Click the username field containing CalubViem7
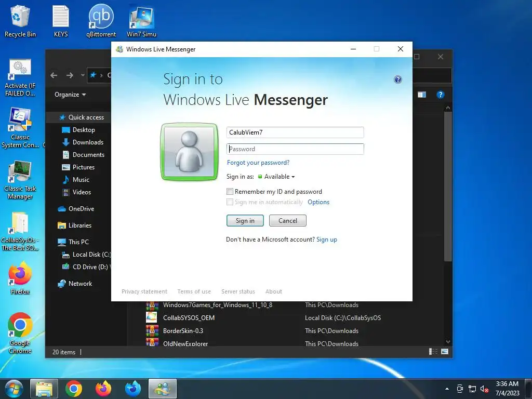 pos(295,132)
